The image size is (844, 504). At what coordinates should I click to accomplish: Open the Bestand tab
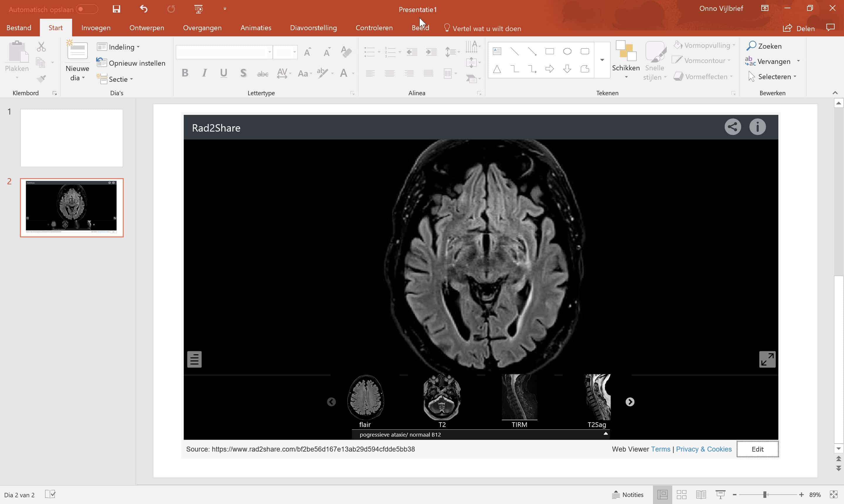tap(19, 28)
